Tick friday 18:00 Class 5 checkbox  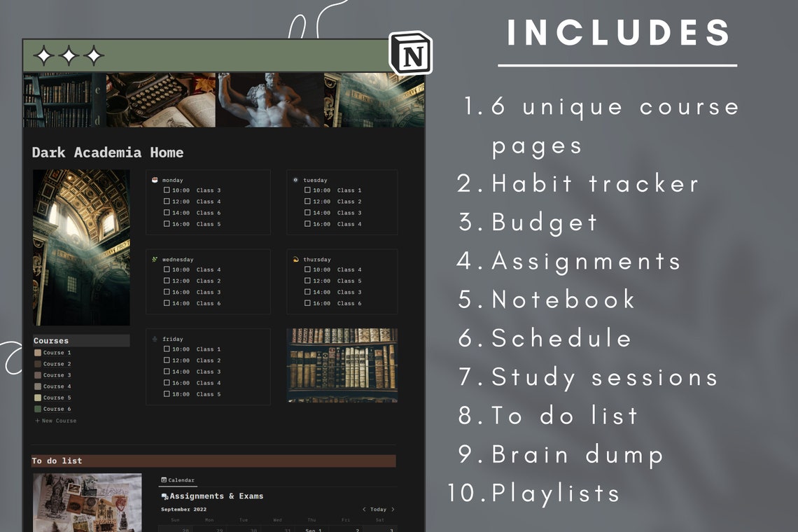click(x=167, y=393)
